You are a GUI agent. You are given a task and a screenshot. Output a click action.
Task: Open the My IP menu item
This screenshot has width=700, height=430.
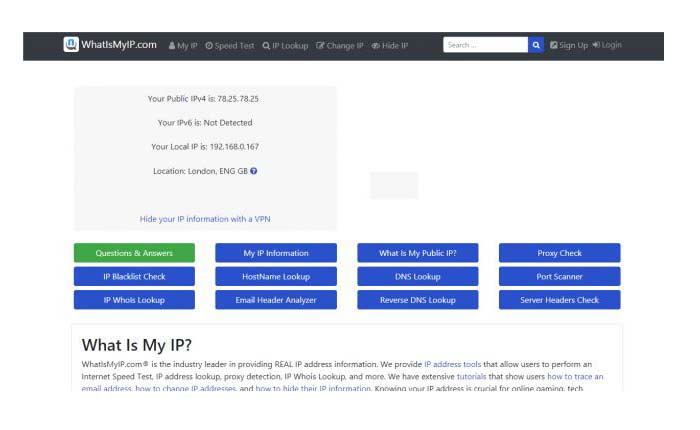[183, 46]
